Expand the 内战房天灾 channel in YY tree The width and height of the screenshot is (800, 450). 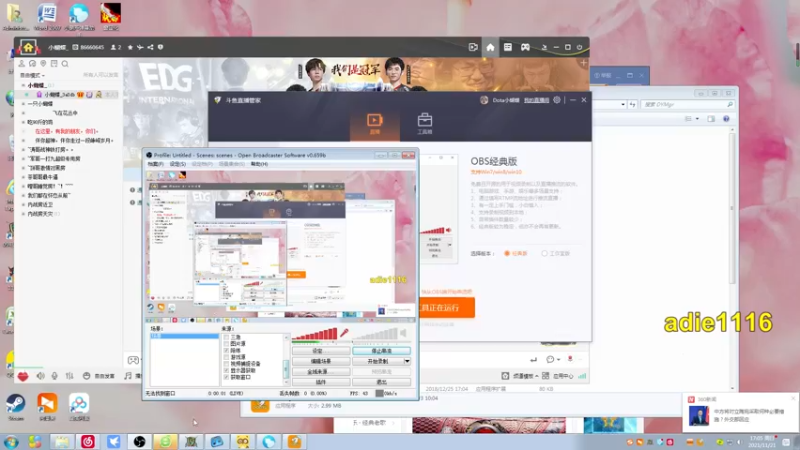click(x=23, y=214)
